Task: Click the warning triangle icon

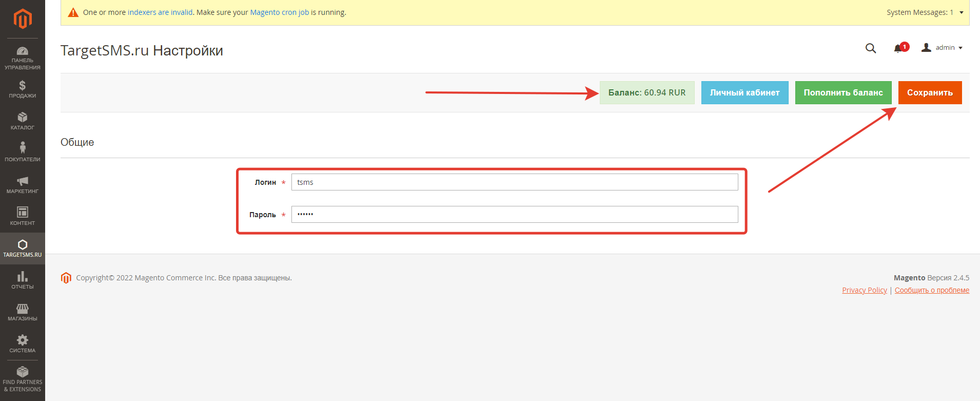Action: click(x=73, y=12)
